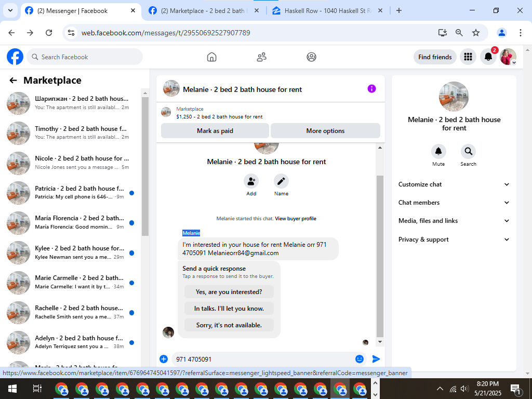Search in conversation magnifier icon
The width and height of the screenshot is (532, 399).
click(468, 151)
